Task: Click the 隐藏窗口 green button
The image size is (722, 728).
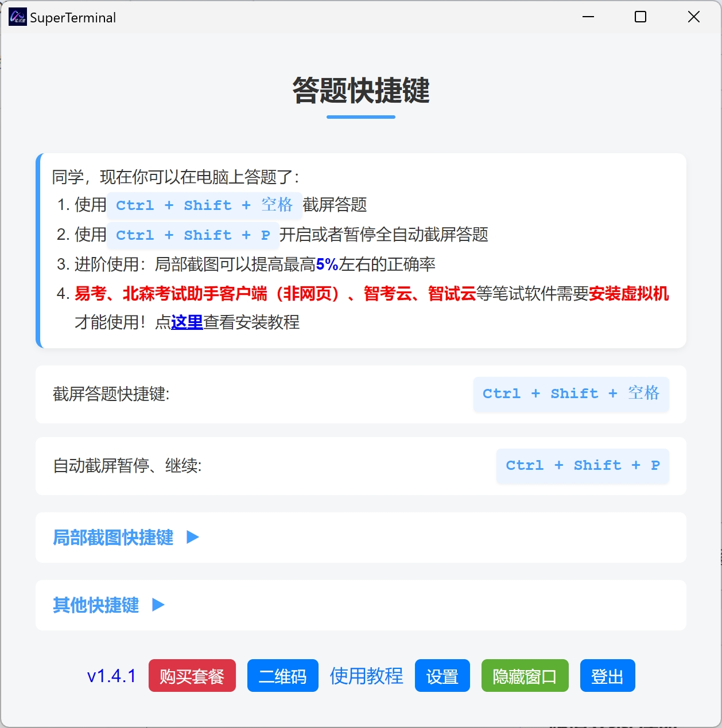Action: point(525,676)
